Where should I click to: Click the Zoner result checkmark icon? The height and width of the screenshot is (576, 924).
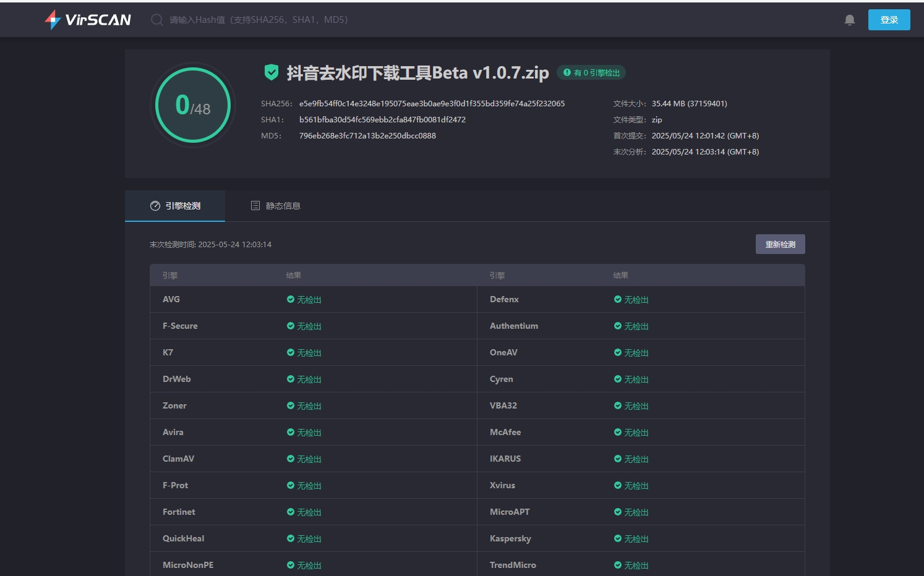click(291, 405)
